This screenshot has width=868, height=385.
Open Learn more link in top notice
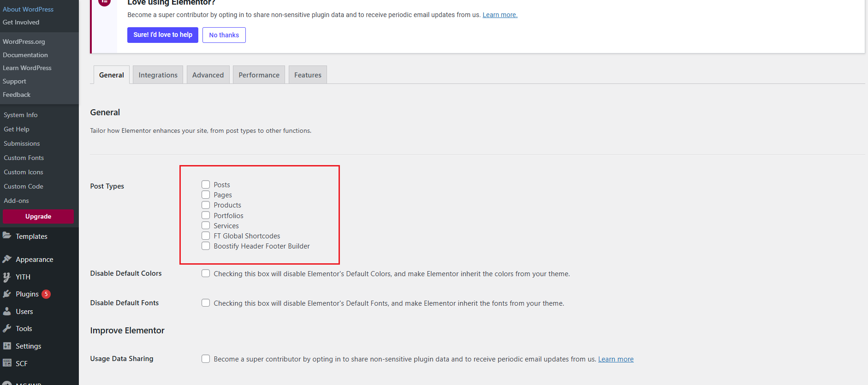coord(500,15)
